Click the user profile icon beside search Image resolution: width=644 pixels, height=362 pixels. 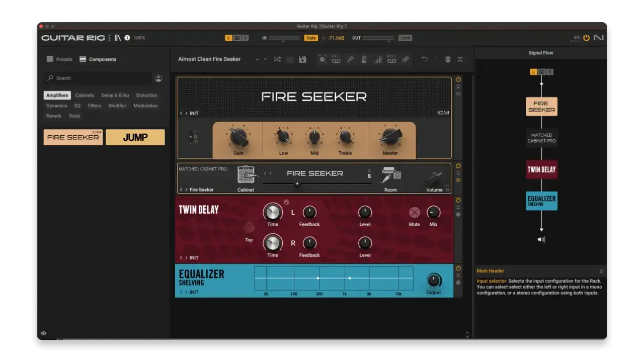click(158, 78)
